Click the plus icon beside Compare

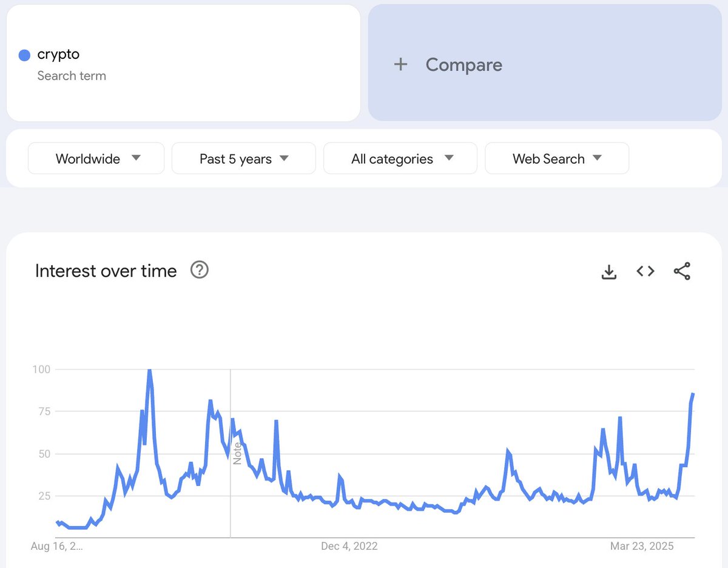(400, 64)
